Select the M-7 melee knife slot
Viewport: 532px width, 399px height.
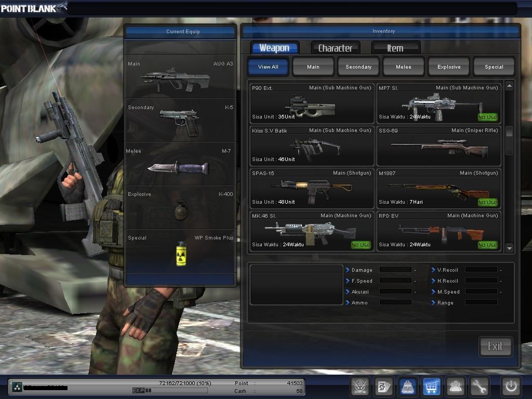pos(180,164)
